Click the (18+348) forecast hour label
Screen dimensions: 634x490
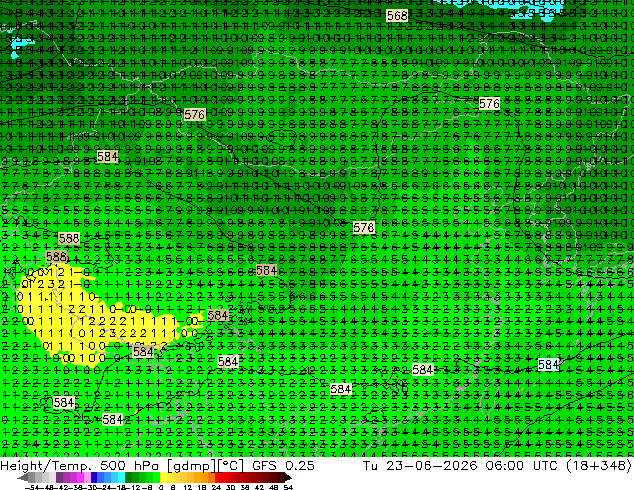coord(598,465)
